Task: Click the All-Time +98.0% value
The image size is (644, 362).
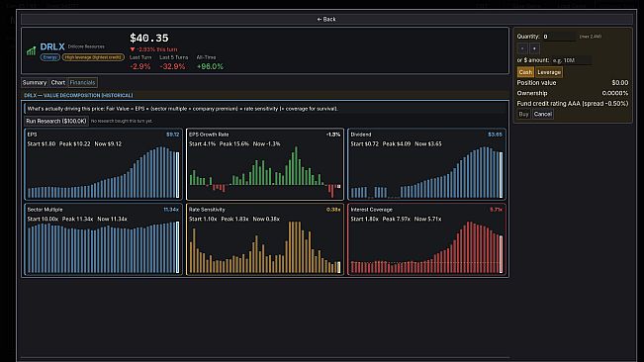Action: 210,66
